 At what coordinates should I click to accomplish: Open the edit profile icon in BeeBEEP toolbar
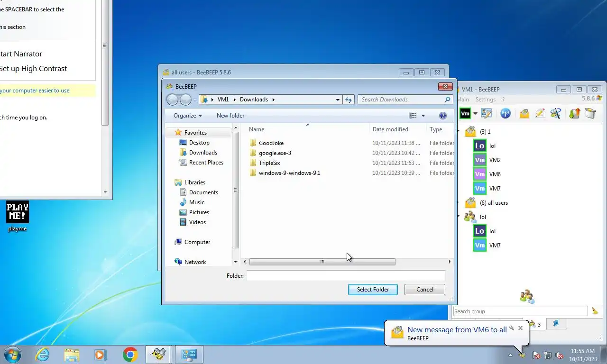point(487,114)
